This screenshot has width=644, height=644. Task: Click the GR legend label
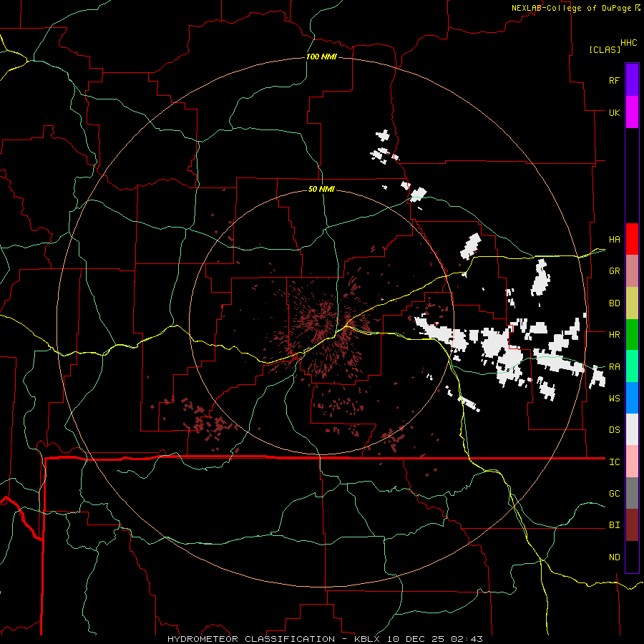[x=614, y=271]
